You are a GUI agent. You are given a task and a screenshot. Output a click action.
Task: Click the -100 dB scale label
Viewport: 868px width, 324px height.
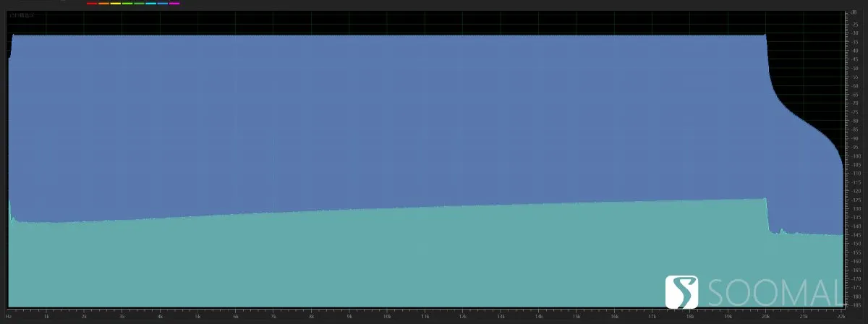856,155
